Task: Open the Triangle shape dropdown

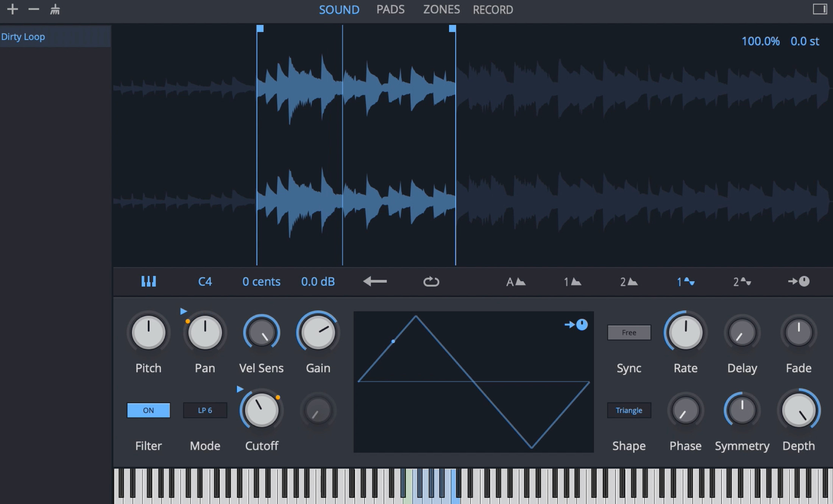Action: pos(629,410)
